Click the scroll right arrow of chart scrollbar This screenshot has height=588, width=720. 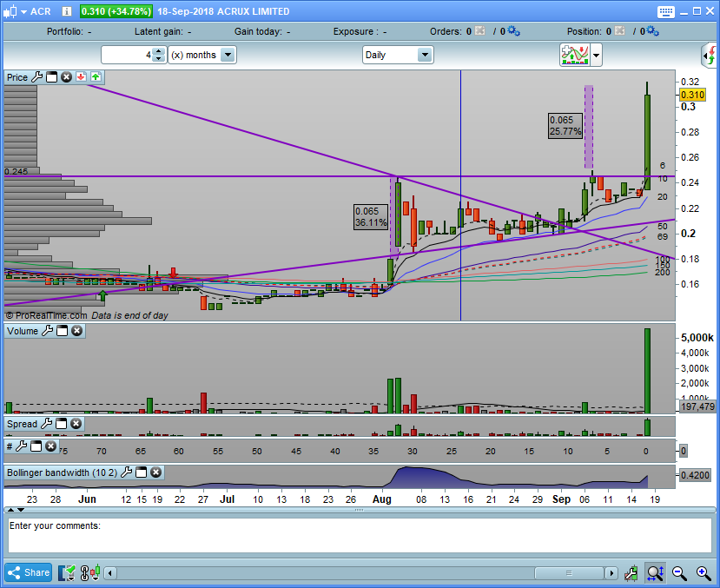(611, 573)
